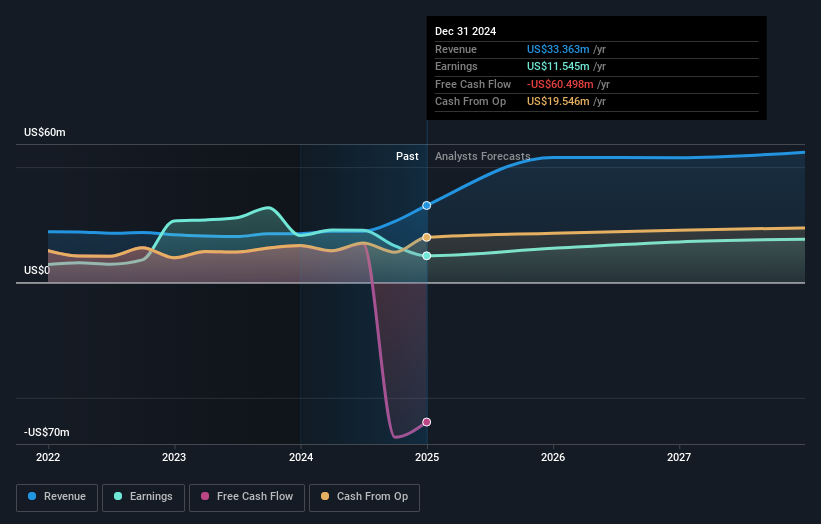
Task: Click the US$60m y-axis label
Action: (45, 132)
